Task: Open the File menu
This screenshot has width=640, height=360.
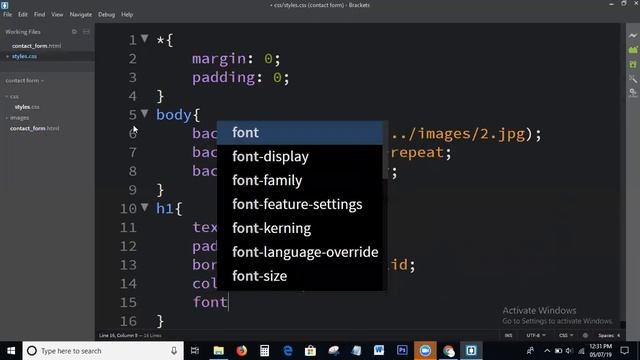Action: coord(7,14)
